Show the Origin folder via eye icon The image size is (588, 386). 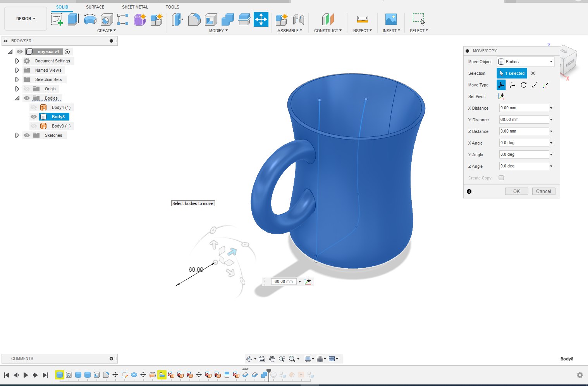click(x=27, y=89)
